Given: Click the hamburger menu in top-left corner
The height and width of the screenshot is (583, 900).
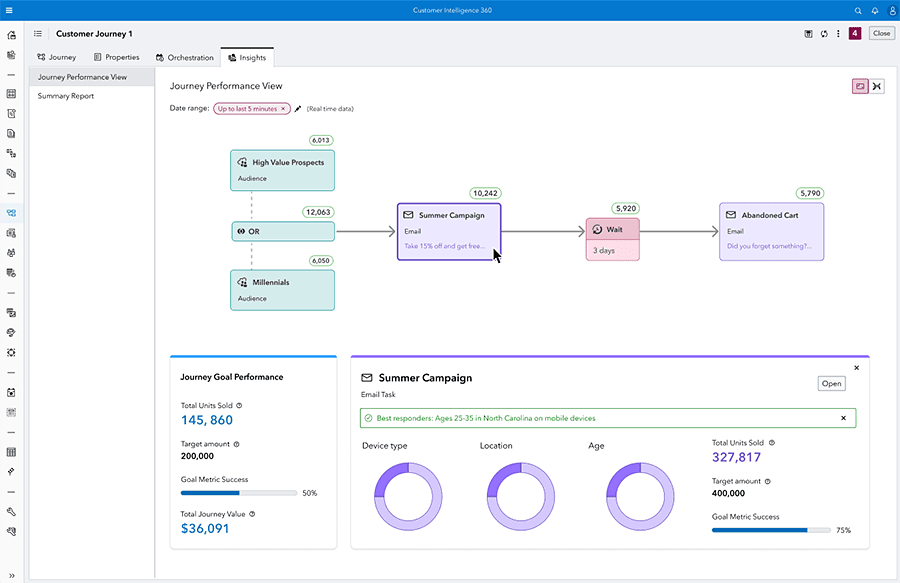Looking at the screenshot, I should pyautogui.click(x=10, y=10).
